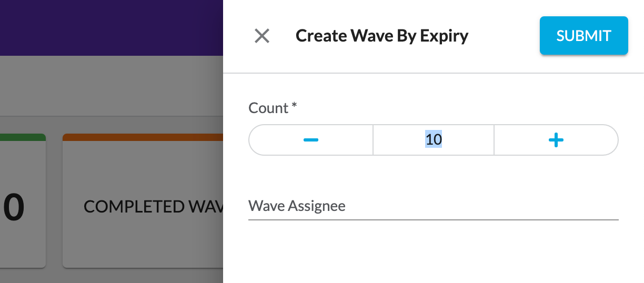Click the required asterisk beside Count
This screenshot has width=644, height=283.
(294, 107)
